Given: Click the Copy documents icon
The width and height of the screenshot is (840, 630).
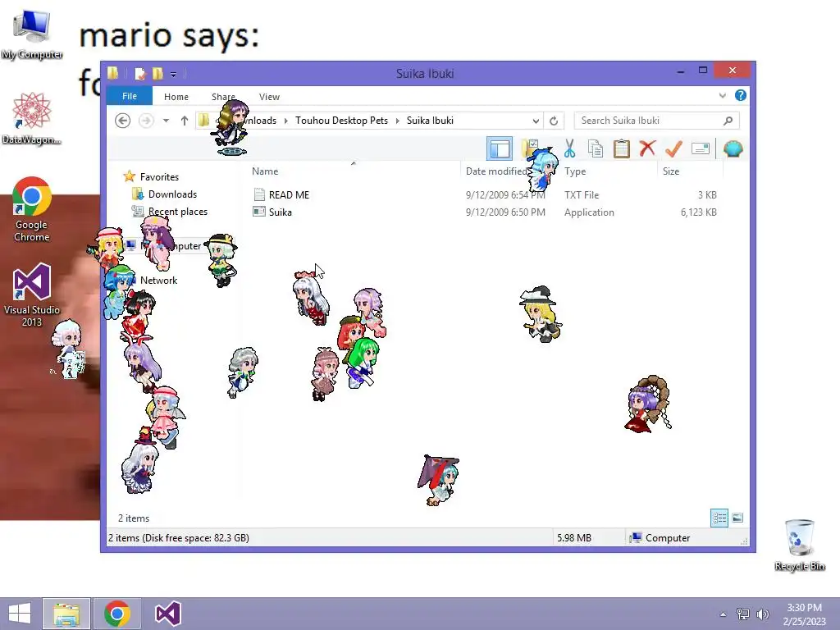Looking at the screenshot, I should pos(596,148).
